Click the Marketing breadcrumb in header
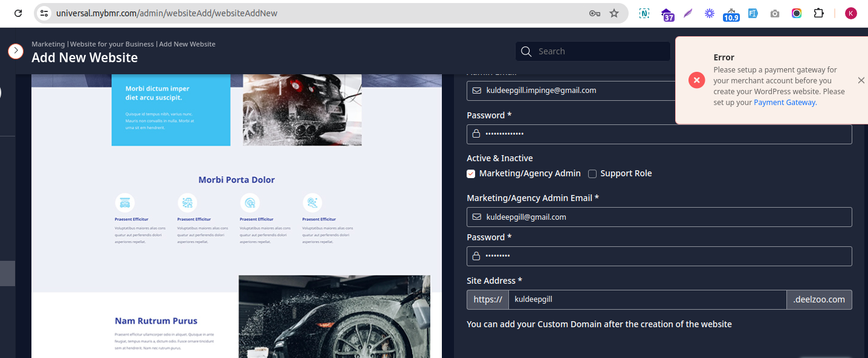The height and width of the screenshot is (358, 868). click(x=48, y=44)
